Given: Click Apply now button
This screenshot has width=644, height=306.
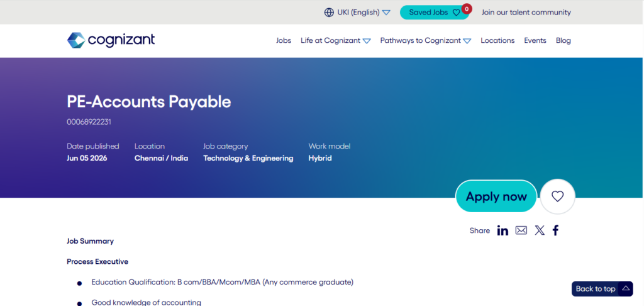Looking at the screenshot, I should click(496, 196).
